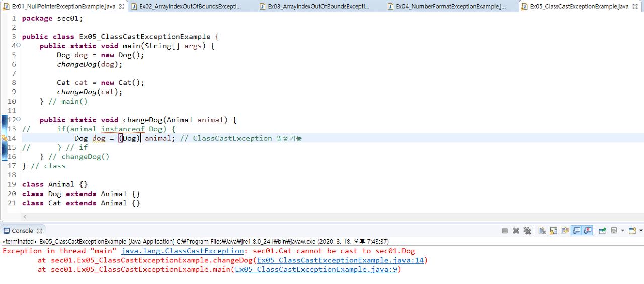Viewport: 644px width, 284px height.
Task: Open the Display Selected Console dropdown arrow
Action: click(622, 231)
